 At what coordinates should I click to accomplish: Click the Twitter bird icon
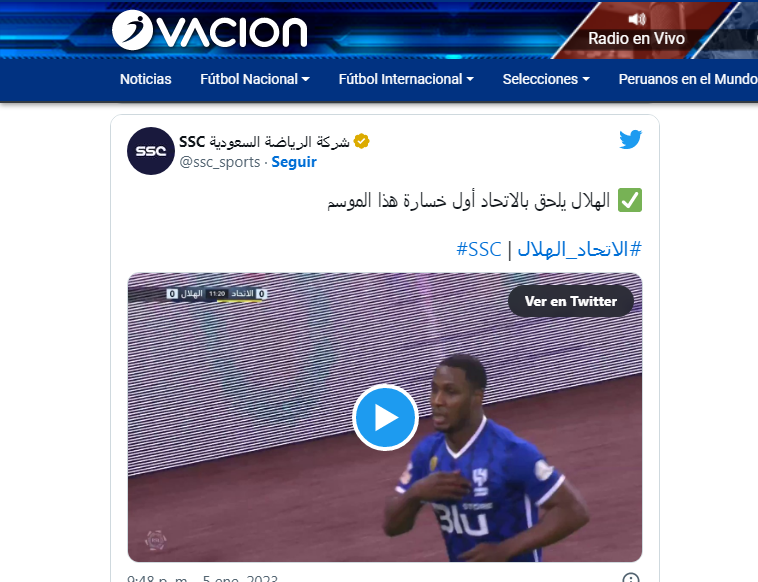click(630, 139)
